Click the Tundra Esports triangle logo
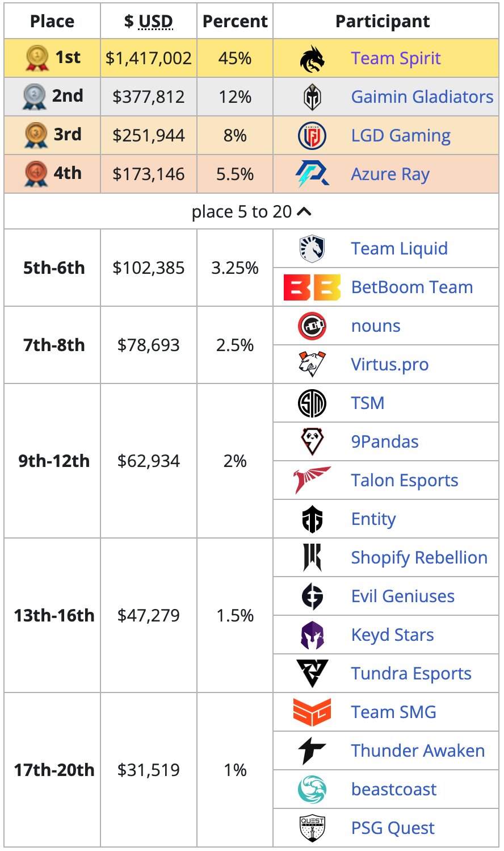 point(312,674)
